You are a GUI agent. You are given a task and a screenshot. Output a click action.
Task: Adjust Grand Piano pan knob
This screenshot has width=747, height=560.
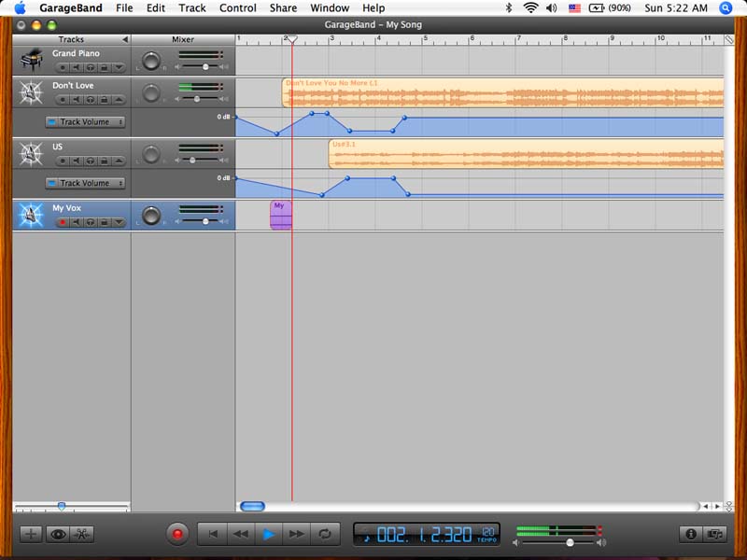click(151, 61)
